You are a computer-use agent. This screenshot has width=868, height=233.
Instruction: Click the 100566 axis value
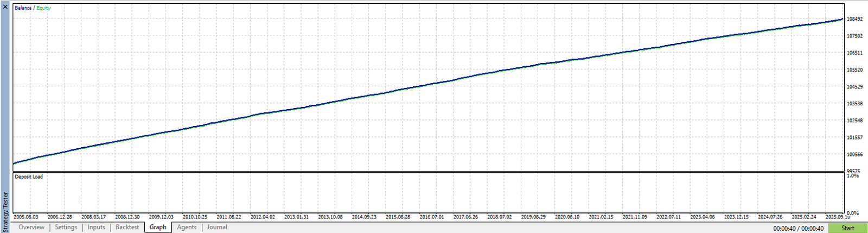tap(854, 155)
